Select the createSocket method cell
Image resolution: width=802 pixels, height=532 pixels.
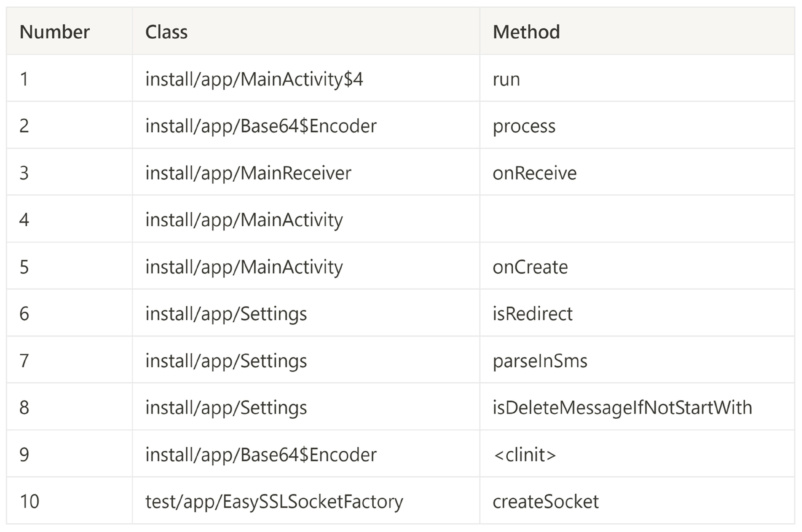pos(545,501)
